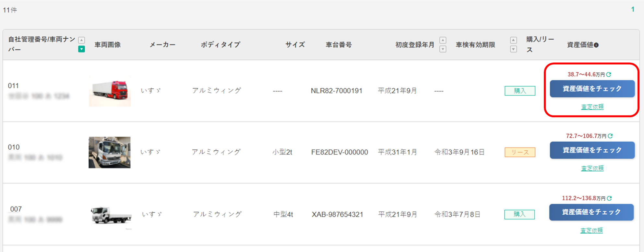Open vehicle image in row 010
Viewport: 644px width, 252px height.
(110, 152)
